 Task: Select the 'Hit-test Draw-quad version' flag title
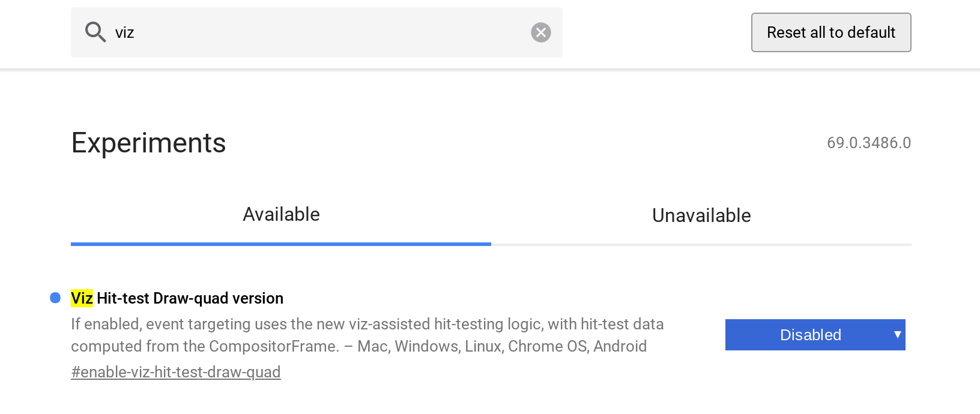pos(190,298)
